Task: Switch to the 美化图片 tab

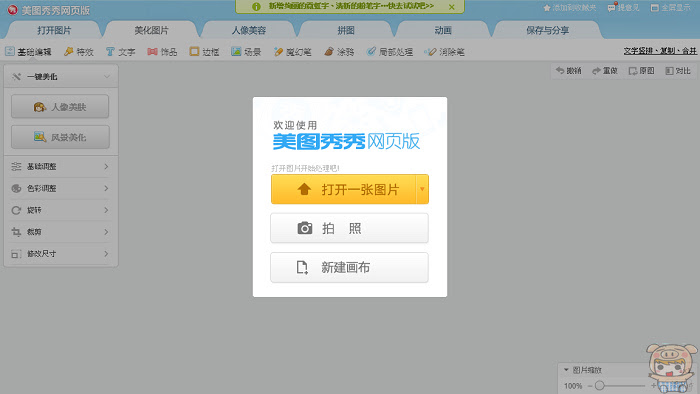Action: tap(151, 30)
